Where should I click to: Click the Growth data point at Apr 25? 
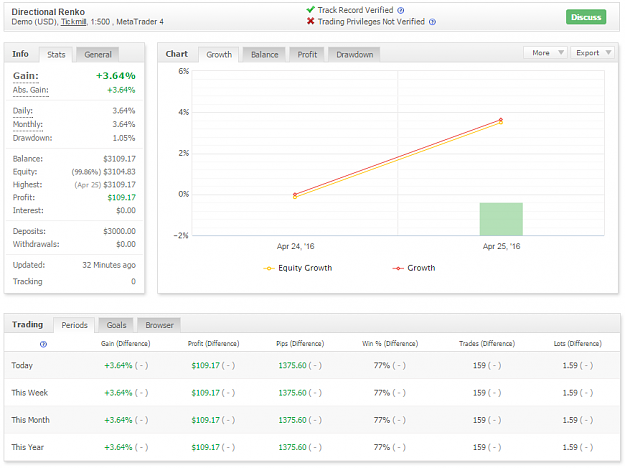coord(501,120)
